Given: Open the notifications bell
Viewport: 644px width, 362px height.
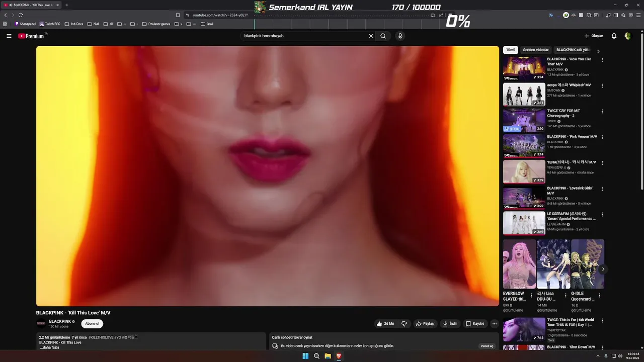Looking at the screenshot, I should pyautogui.click(x=614, y=36).
